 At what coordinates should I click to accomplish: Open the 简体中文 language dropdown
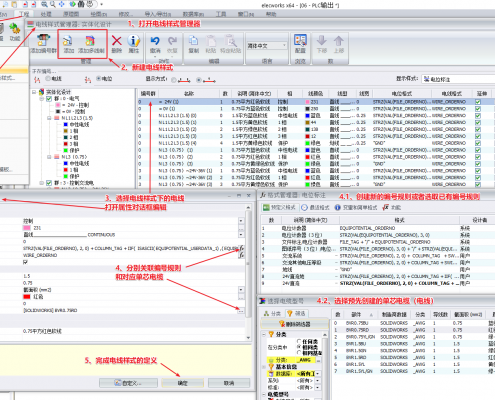(267, 46)
